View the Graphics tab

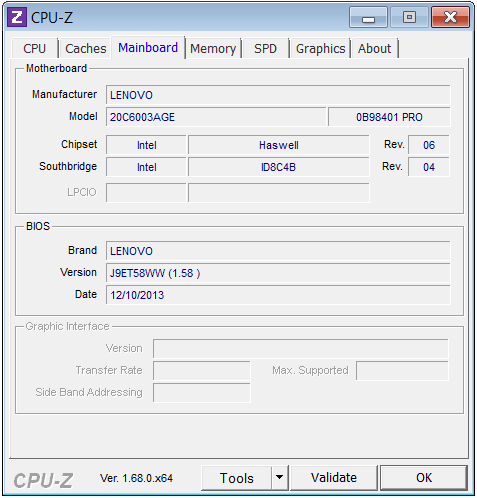click(x=320, y=49)
